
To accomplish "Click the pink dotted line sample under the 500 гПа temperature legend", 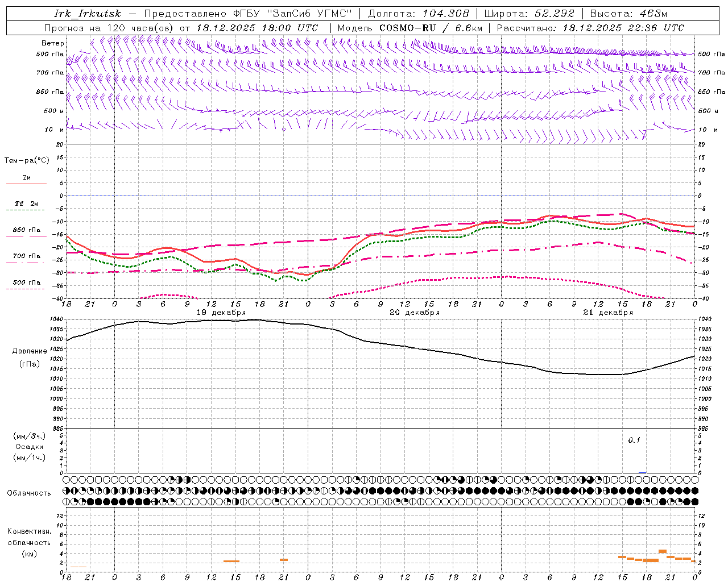I will tap(26, 289).
